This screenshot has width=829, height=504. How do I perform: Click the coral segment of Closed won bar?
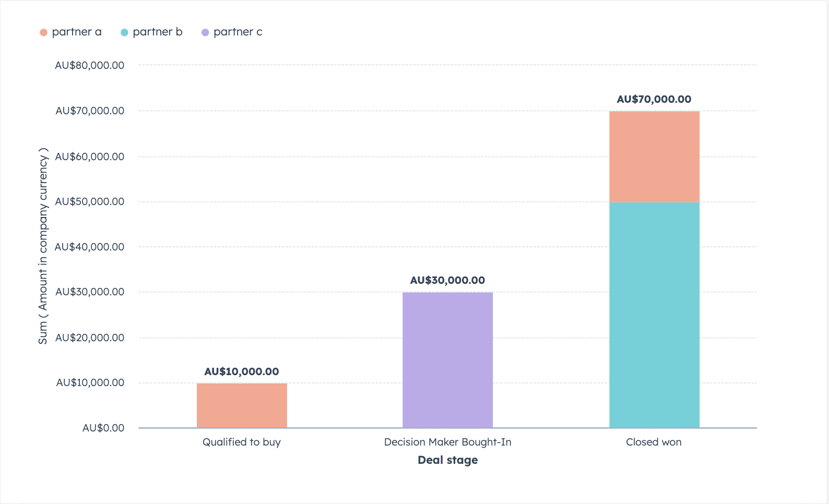coord(654,157)
